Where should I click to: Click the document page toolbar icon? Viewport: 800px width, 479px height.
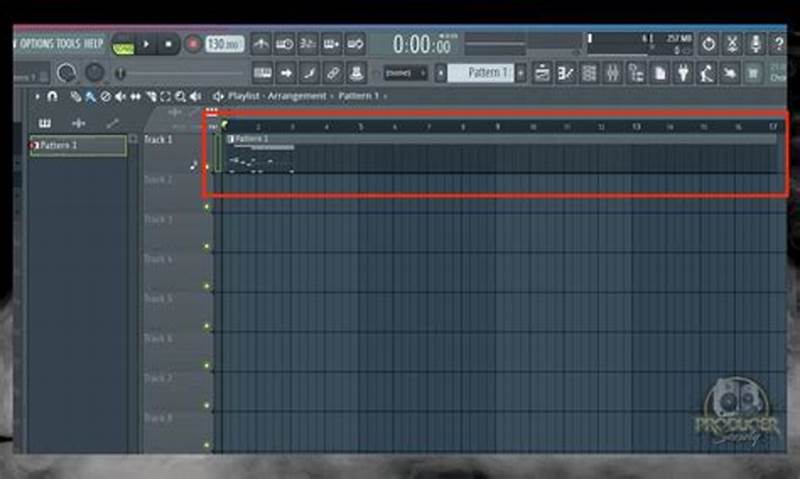(659, 73)
